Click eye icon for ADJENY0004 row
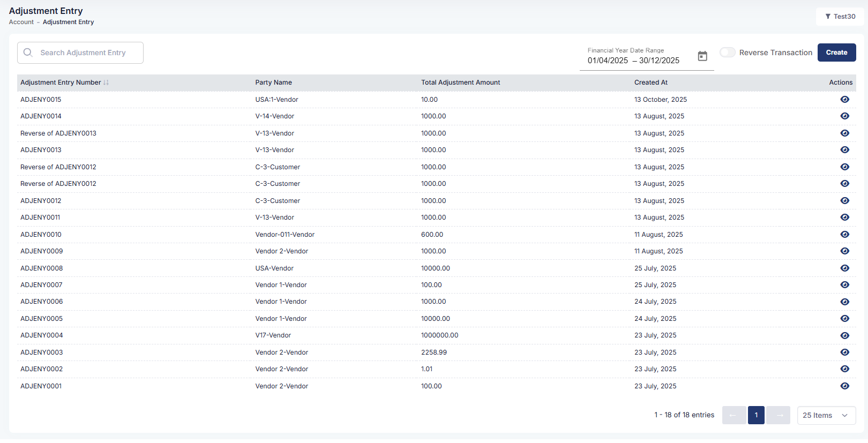The image size is (868, 443). [x=844, y=336]
